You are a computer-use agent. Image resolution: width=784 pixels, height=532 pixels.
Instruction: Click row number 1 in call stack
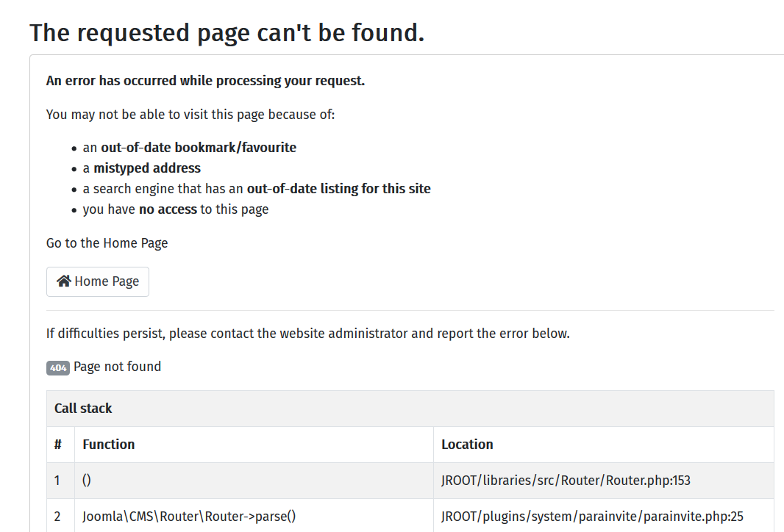click(60, 481)
